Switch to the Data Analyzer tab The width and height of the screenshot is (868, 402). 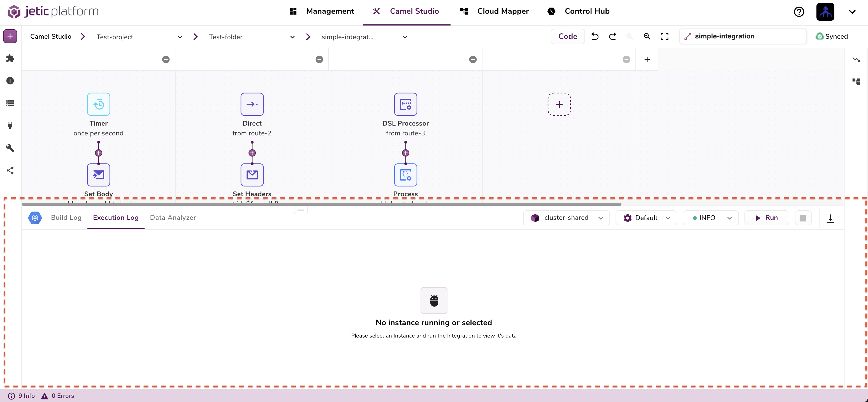click(x=173, y=218)
